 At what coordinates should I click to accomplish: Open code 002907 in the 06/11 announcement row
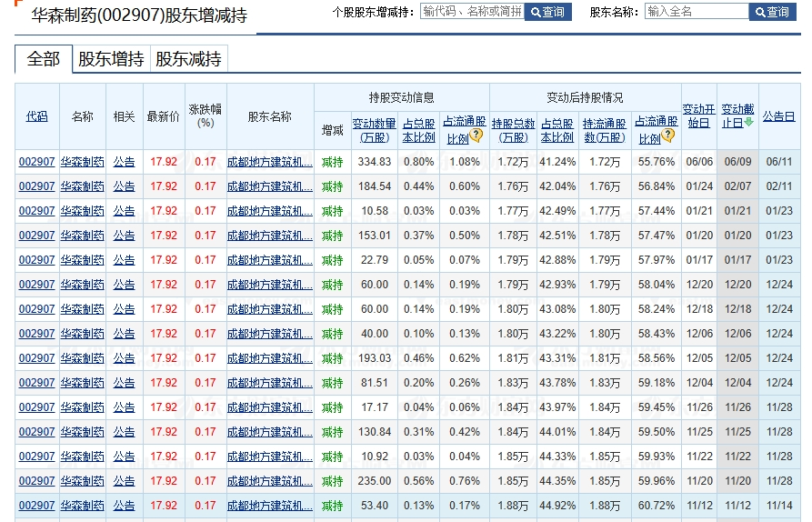click(x=36, y=162)
